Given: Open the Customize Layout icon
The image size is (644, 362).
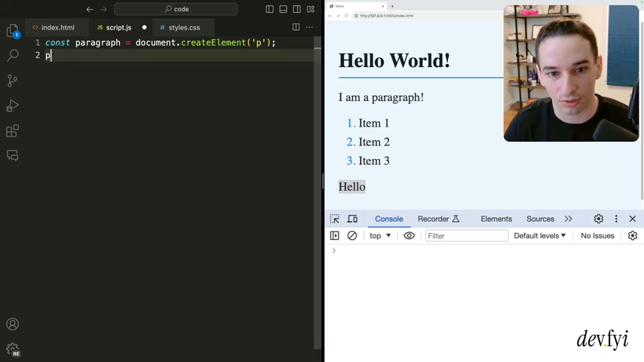Looking at the screenshot, I should pyautogui.click(x=311, y=9).
